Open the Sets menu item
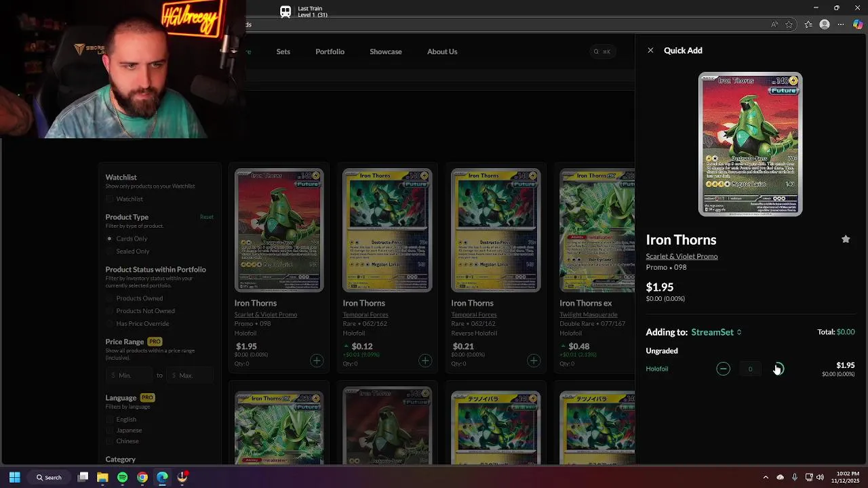This screenshot has width=868, height=488. point(283,52)
